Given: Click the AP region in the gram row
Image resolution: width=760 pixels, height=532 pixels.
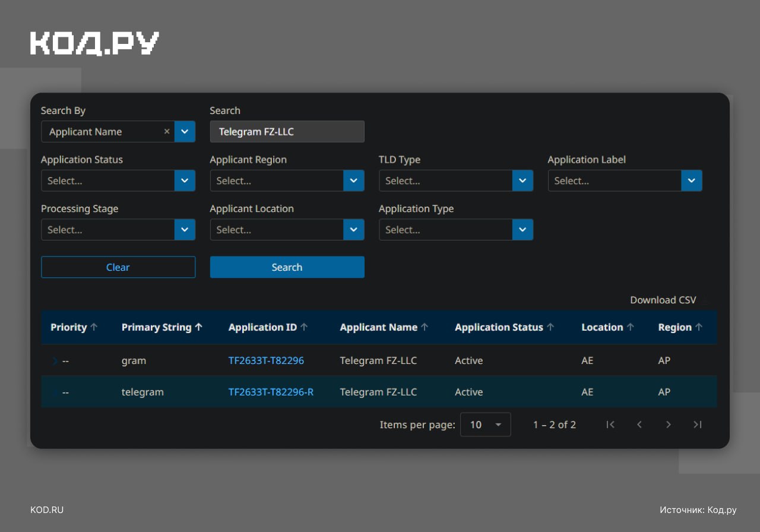Looking at the screenshot, I should click(664, 360).
